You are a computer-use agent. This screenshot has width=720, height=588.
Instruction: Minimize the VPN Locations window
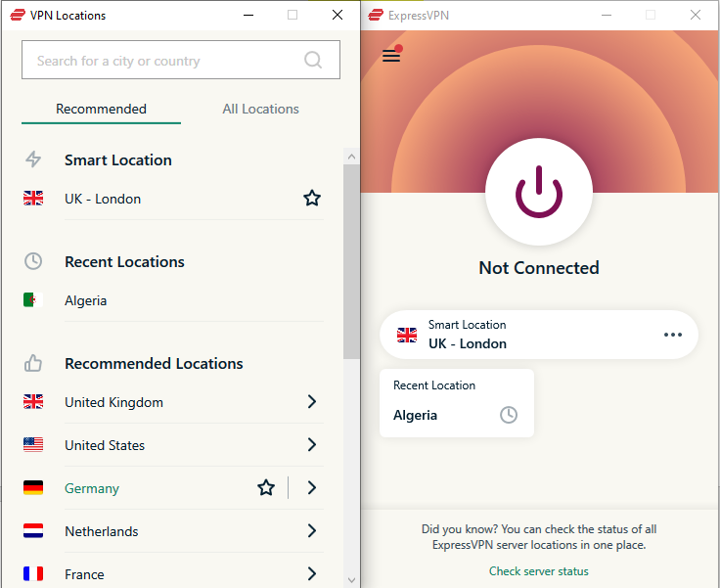click(248, 15)
